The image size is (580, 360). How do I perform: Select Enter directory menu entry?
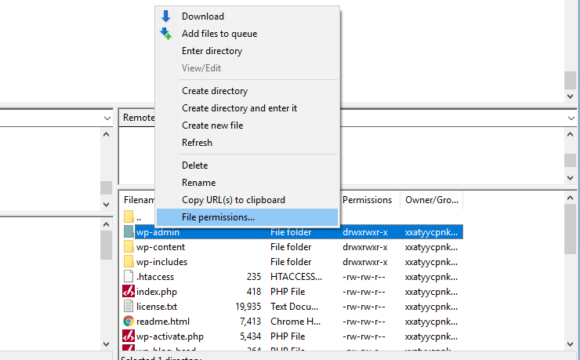click(x=212, y=51)
